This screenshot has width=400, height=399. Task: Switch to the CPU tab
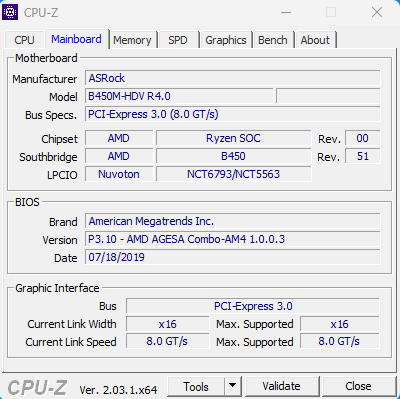pos(24,40)
